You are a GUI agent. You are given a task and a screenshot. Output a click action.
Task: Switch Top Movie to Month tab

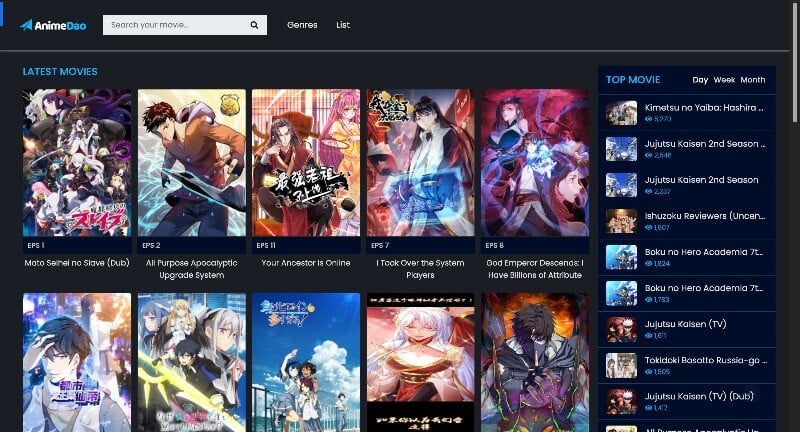point(753,80)
